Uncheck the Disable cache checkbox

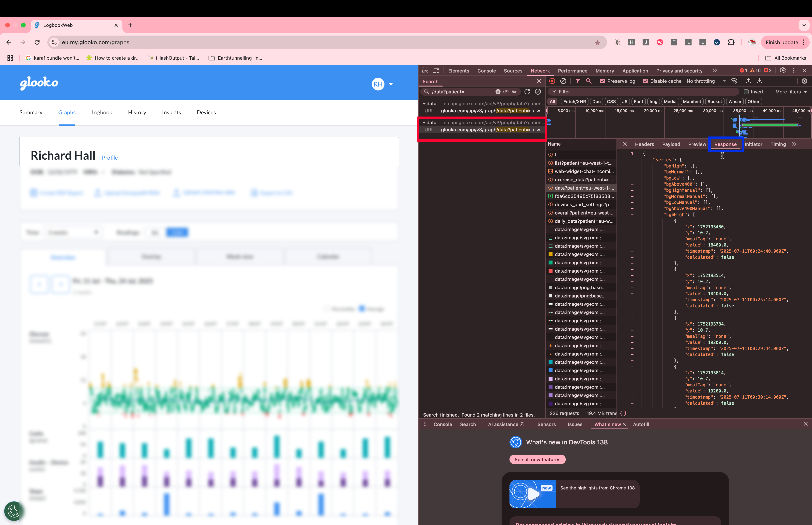(645, 81)
